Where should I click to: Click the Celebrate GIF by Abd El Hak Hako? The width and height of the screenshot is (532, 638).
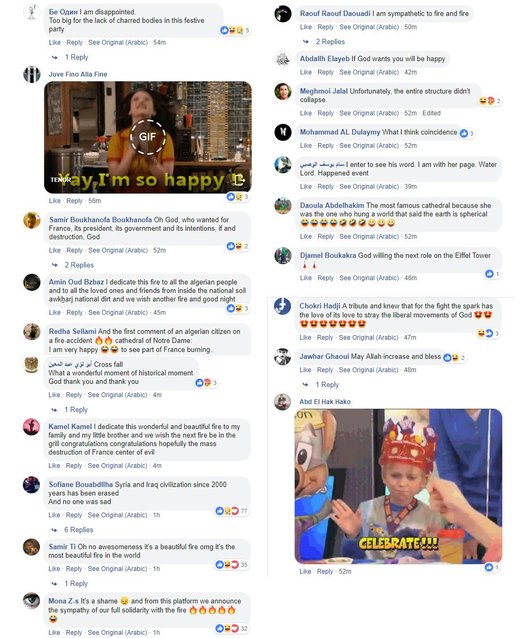(398, 486)
